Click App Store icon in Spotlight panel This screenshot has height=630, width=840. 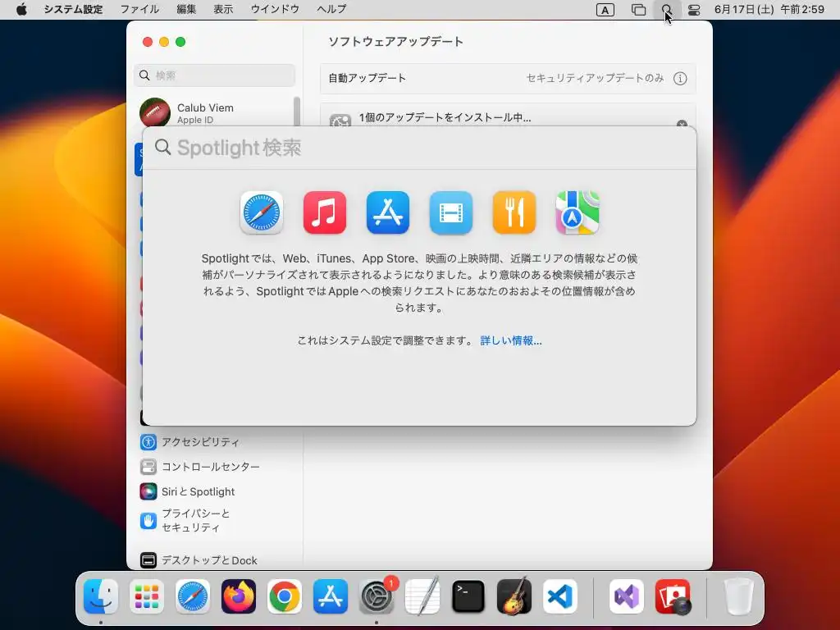[x=388, y=212]
